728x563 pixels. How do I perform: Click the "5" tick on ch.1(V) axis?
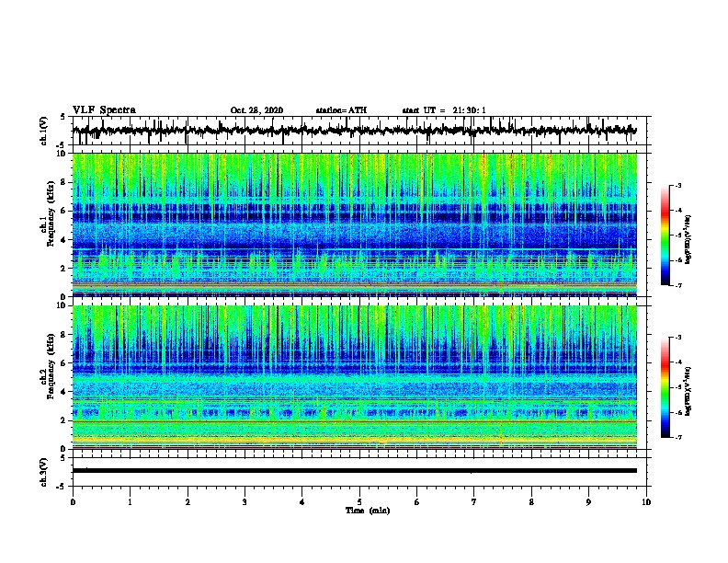tap(63, 117)
